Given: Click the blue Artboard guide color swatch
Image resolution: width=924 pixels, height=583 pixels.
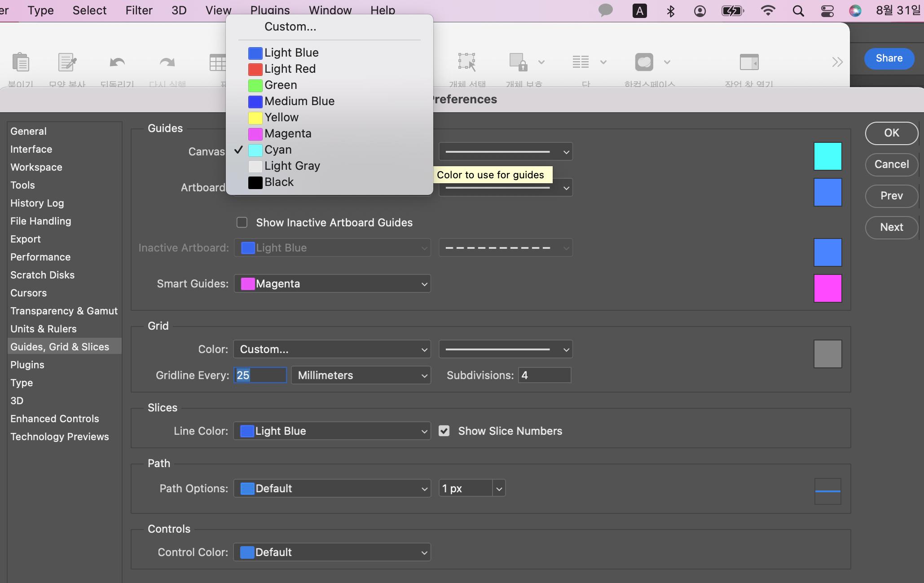Looking at the screenshot, I should pyautogui.click(x=827, y=192).
